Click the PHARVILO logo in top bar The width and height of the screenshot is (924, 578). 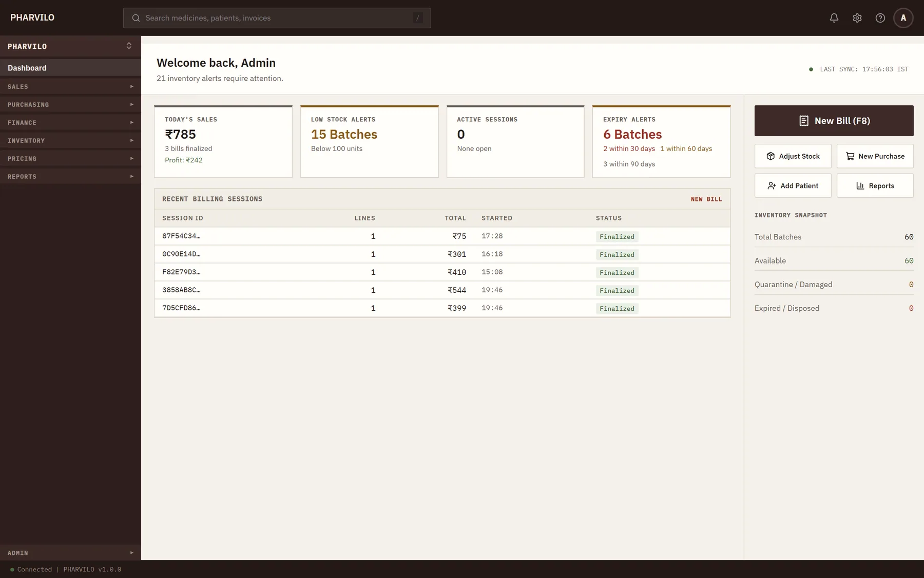pos(32,17)
